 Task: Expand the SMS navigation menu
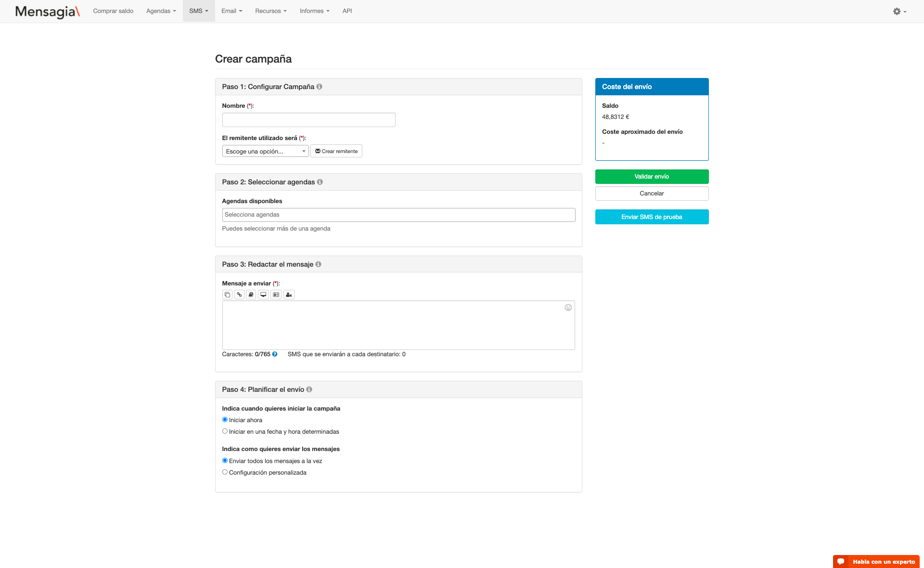[198, 11]
